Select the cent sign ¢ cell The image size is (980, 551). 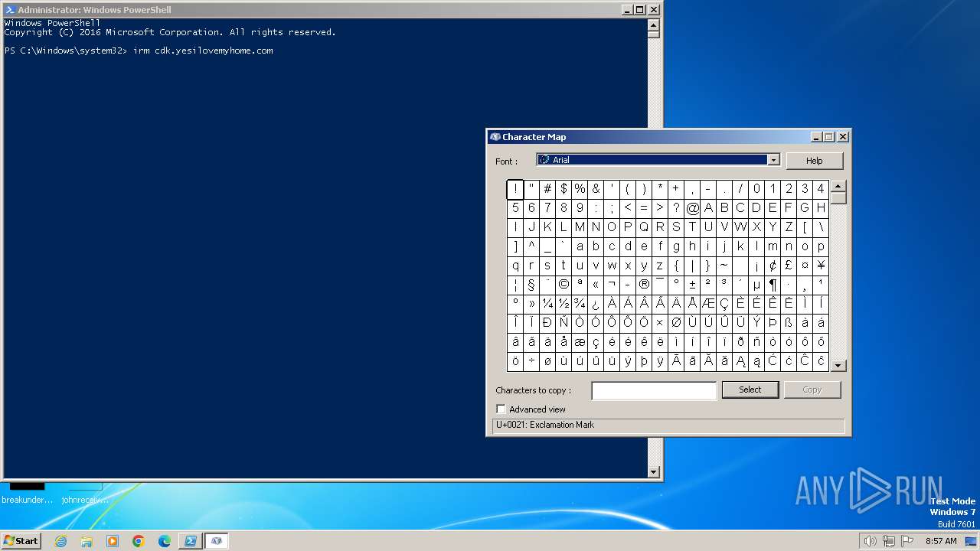(773, 266)
